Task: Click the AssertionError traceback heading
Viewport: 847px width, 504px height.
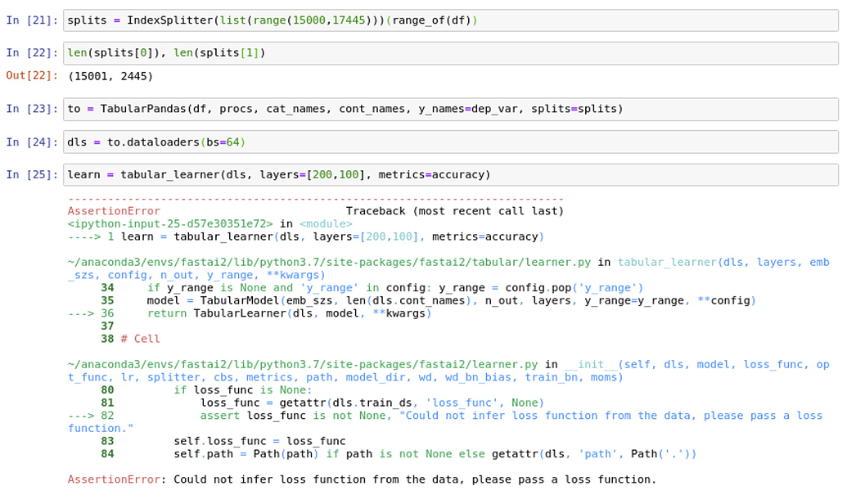Action: pos(115,210)
